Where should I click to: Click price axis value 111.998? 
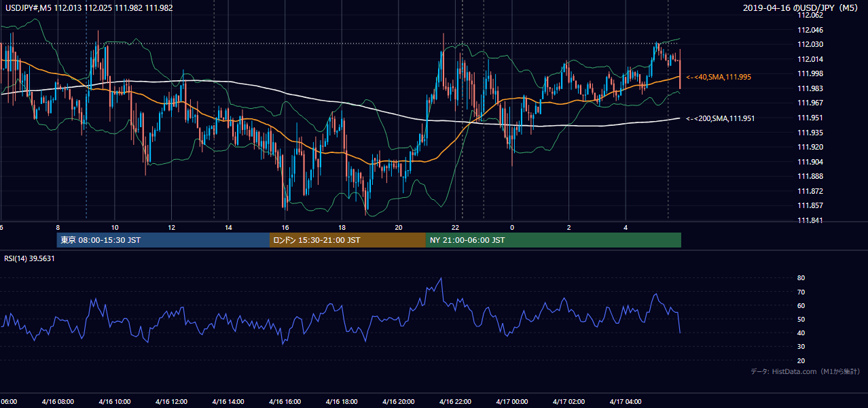(810, 73)
